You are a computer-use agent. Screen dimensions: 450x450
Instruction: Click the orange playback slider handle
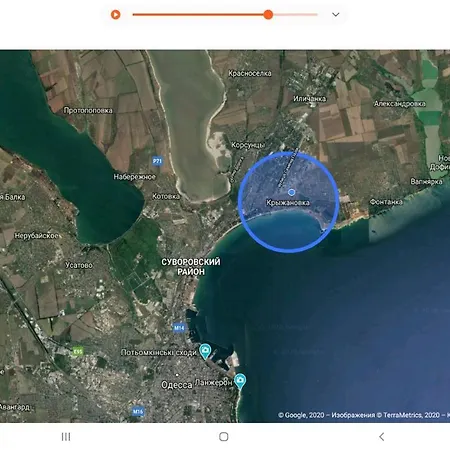[268, 15]
